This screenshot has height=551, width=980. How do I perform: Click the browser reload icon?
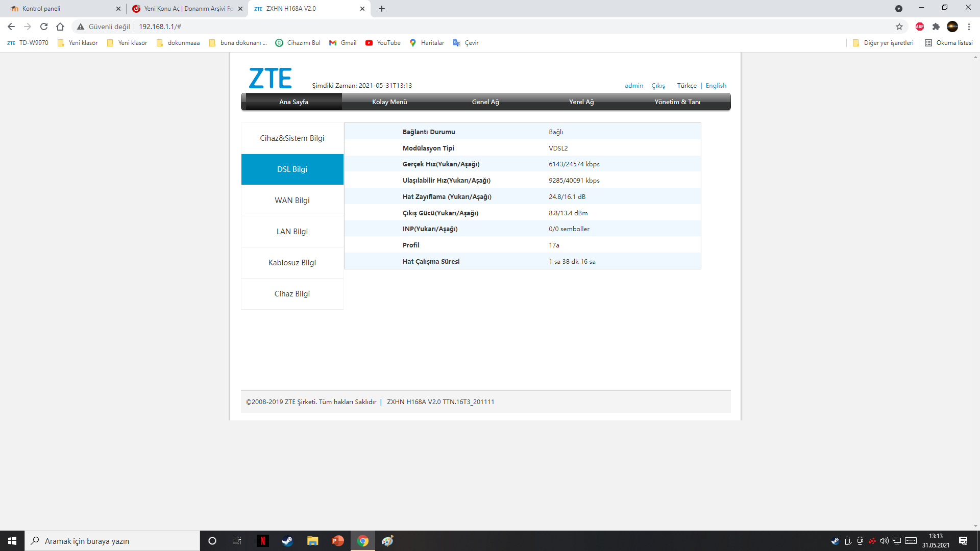(x=44, y=27)
